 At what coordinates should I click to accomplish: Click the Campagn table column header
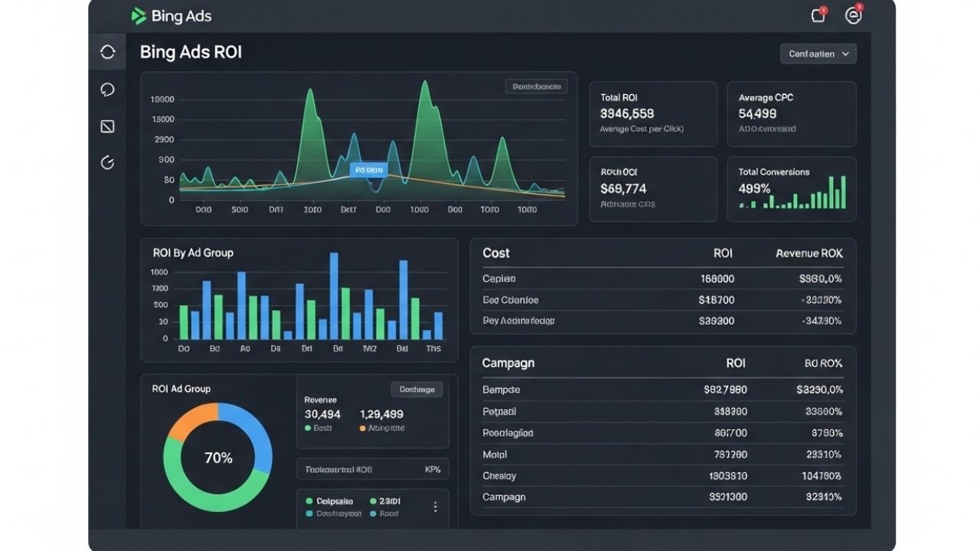coord(508,363)
